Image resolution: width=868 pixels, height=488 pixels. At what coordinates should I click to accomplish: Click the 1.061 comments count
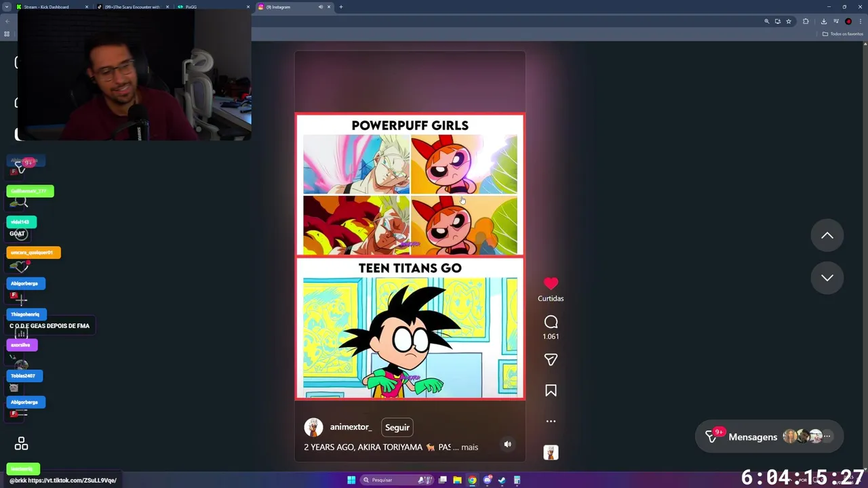pos(551,336)
